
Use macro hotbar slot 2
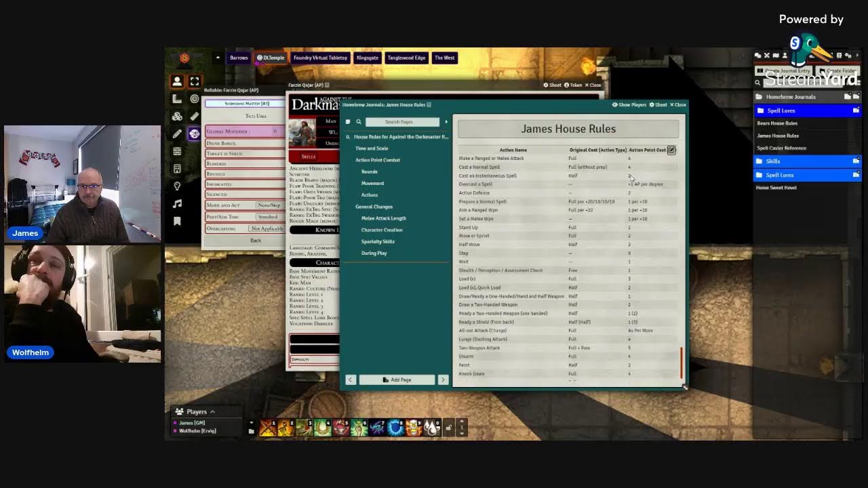point(285,428)
